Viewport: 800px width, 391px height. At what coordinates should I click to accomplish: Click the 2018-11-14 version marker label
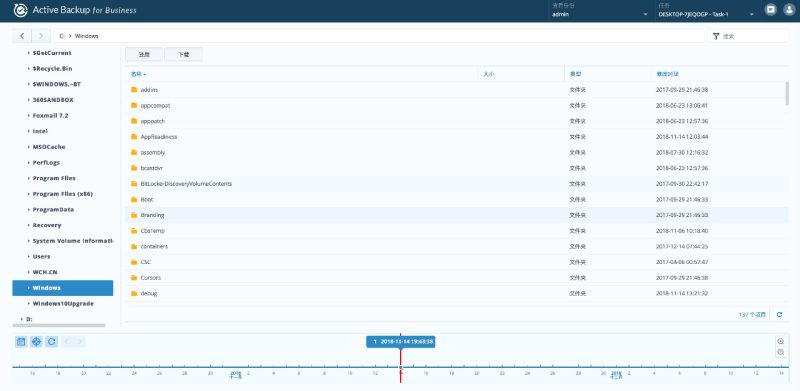coord(401,341)
